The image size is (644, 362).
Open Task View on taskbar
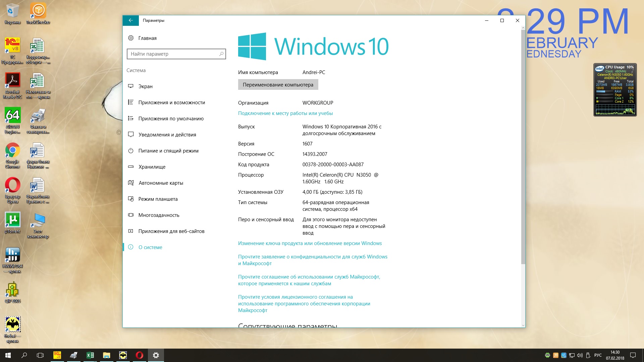[x=40, y=355]
